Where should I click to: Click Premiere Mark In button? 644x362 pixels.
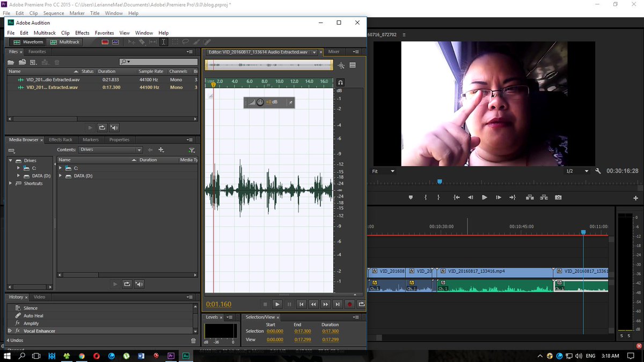426,197
